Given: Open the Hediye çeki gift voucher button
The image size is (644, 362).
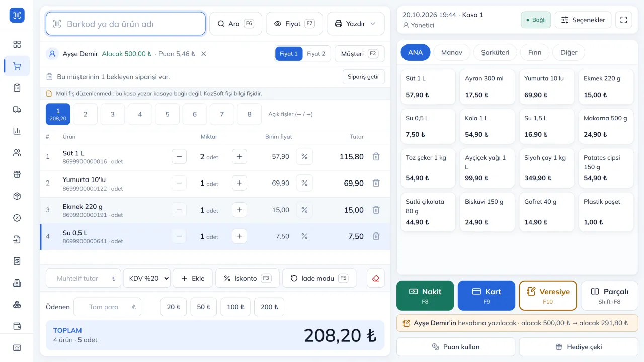Looking at the screenshot, I should pyautogui.click(x=579, y=347).
